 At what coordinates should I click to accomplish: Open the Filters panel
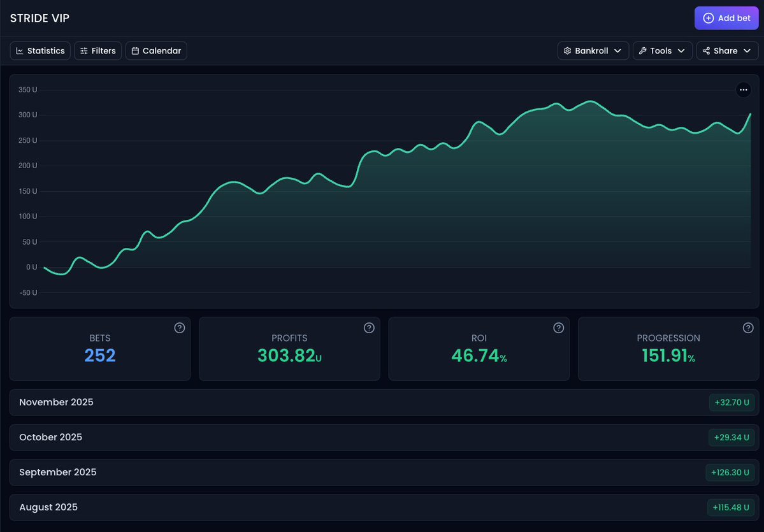point(97,50)
